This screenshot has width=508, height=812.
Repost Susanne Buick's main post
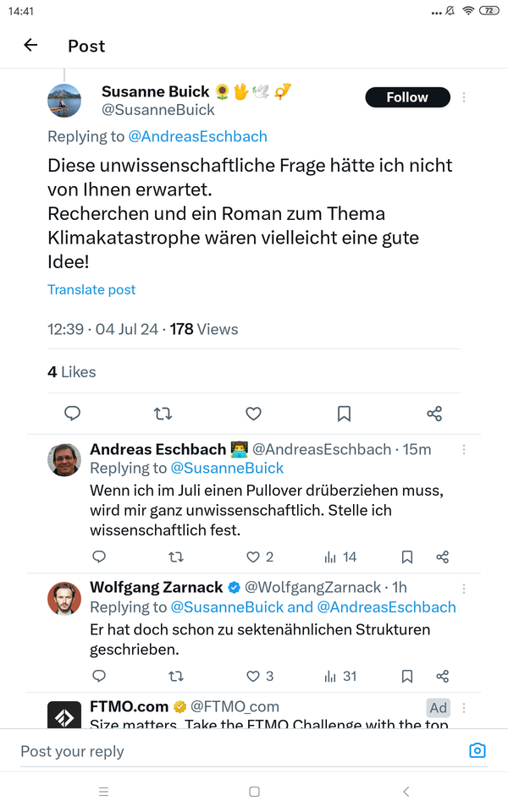point(163,414)
